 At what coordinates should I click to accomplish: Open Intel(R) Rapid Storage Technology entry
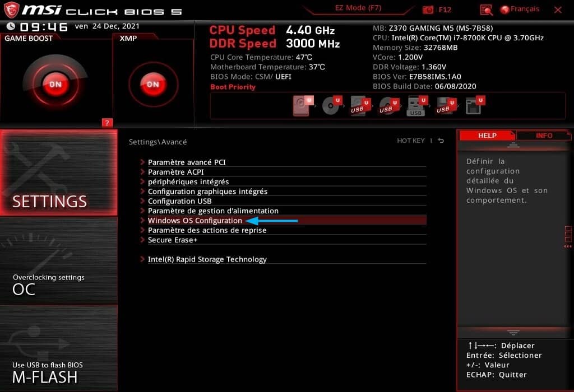pyautogui.click(x=283, y=259)
